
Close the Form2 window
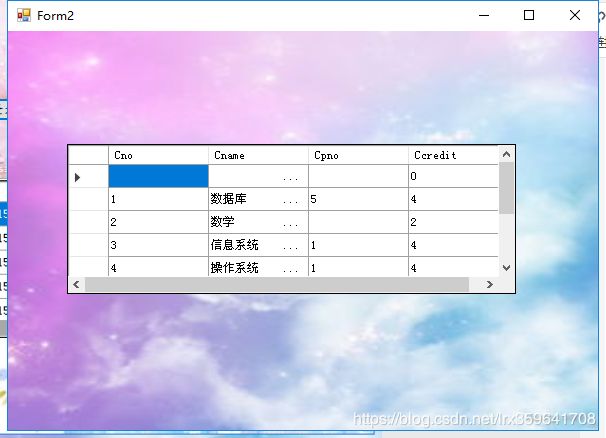click(575, 15)
